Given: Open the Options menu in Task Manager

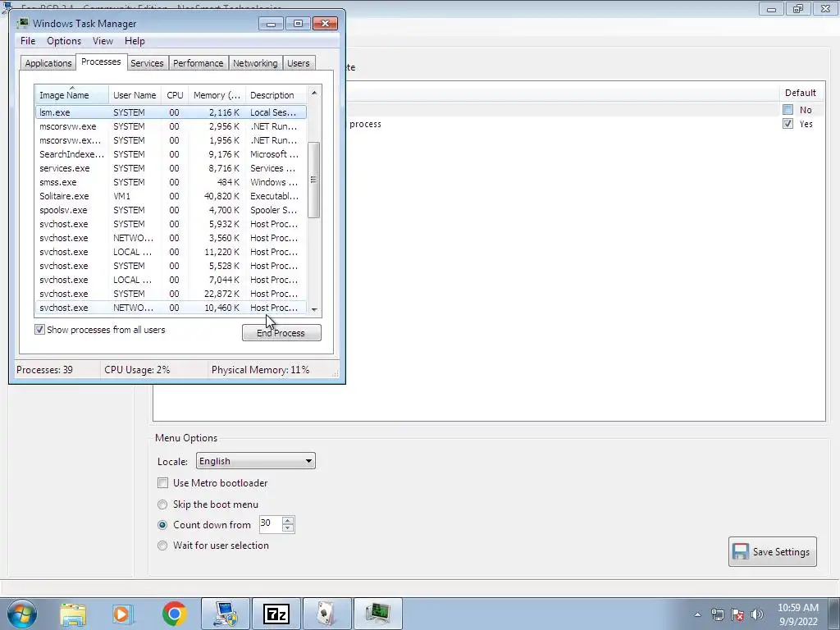Looking at the screenshot, I should point(64,41).
